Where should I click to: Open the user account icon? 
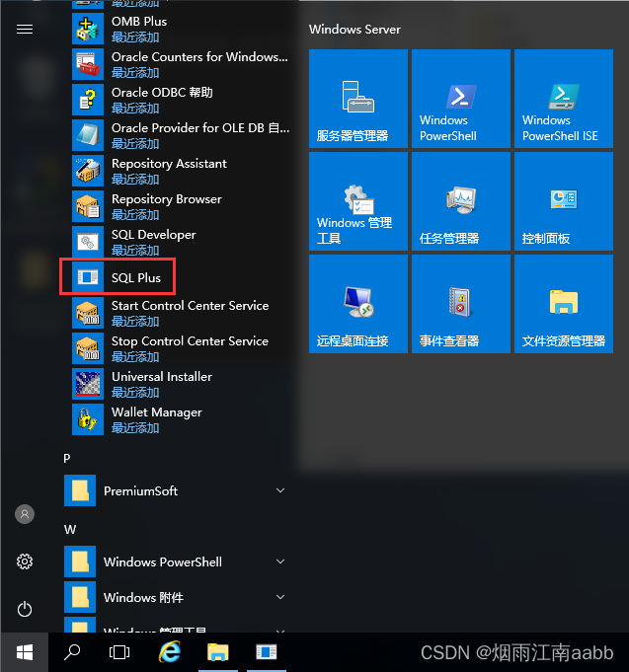(25, 514)
